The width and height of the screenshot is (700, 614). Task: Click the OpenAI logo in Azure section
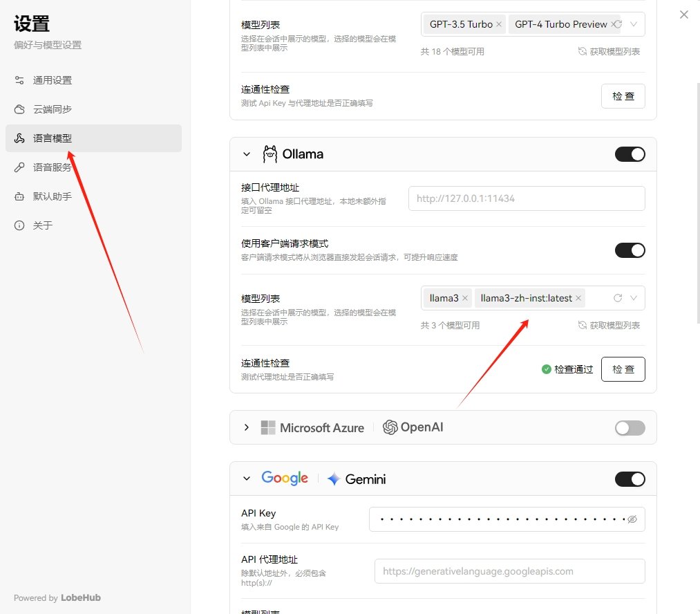(413, 427)
